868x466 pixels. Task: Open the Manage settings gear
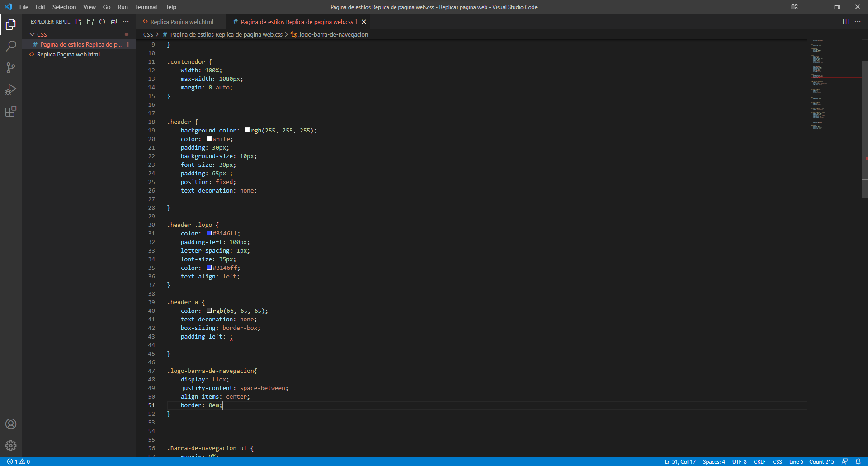tap(11, 445)
